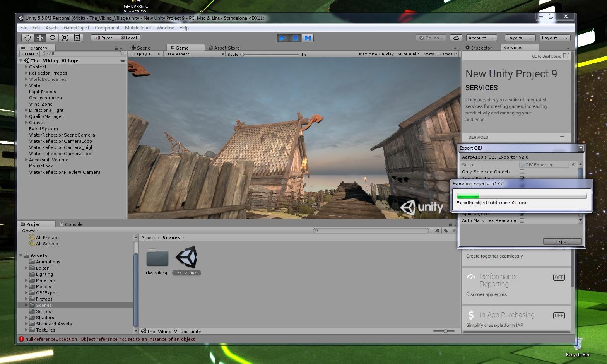This screenshot has width=607, height=364.
Task: Lock the Hierarchy panel with the padlock
Action: pyautogui.click(x=116, y=48)
